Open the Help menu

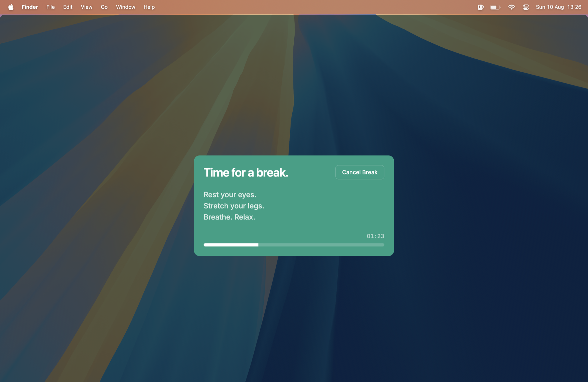pos(149,7)
